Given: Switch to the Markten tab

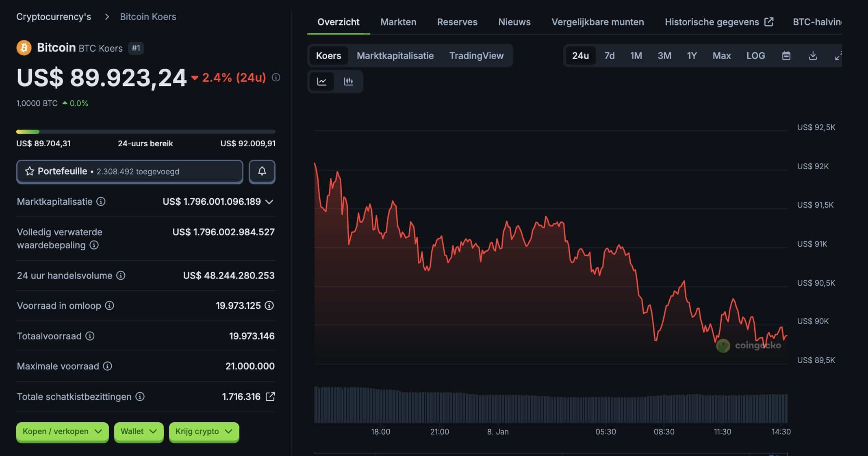Looking at the screenshot, I should pyautogui.click(x=398, y=22).
